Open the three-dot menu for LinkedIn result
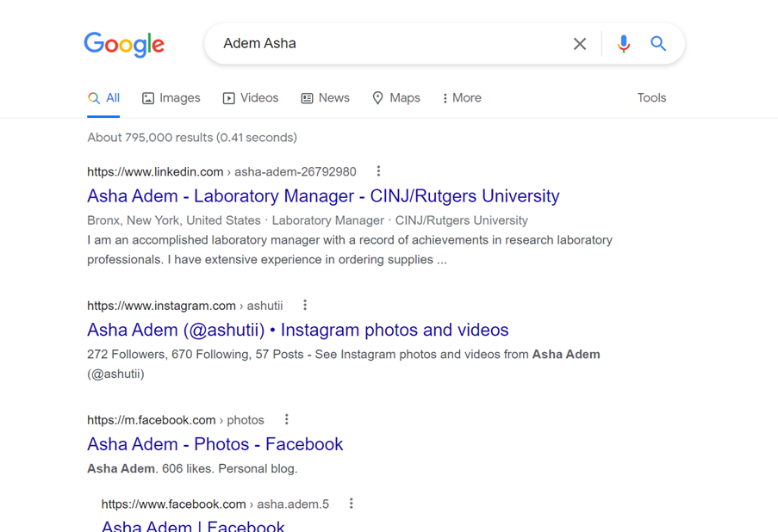This screenshot has width=778, height=532. pos(378,171)
